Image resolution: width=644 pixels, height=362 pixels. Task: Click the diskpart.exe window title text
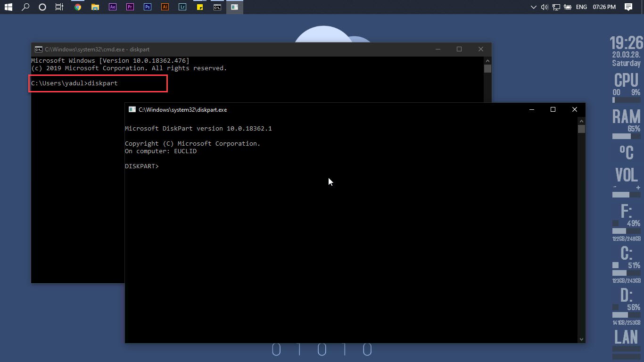tap(182, 109)
